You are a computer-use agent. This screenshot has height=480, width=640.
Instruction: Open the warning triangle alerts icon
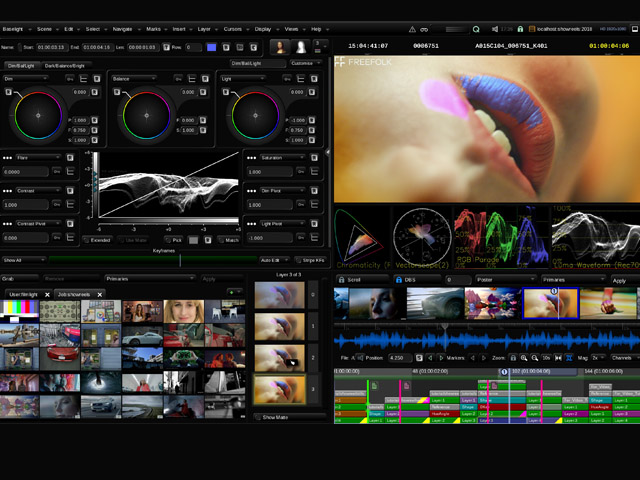(412, 29)
